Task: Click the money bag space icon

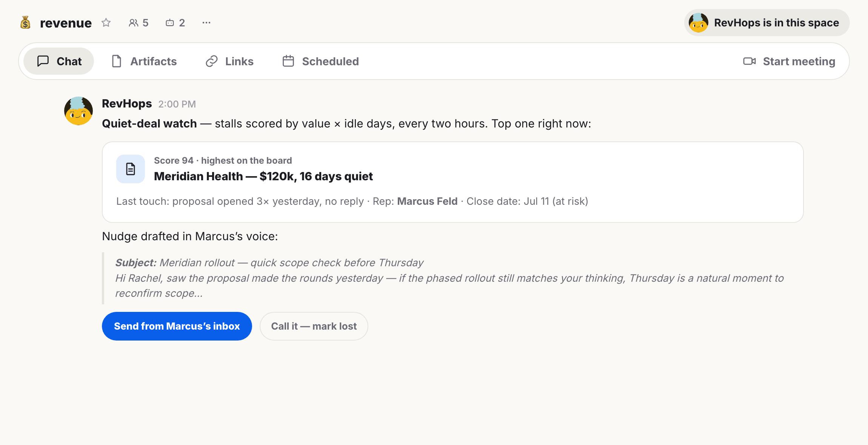Action: pos(25,23)
